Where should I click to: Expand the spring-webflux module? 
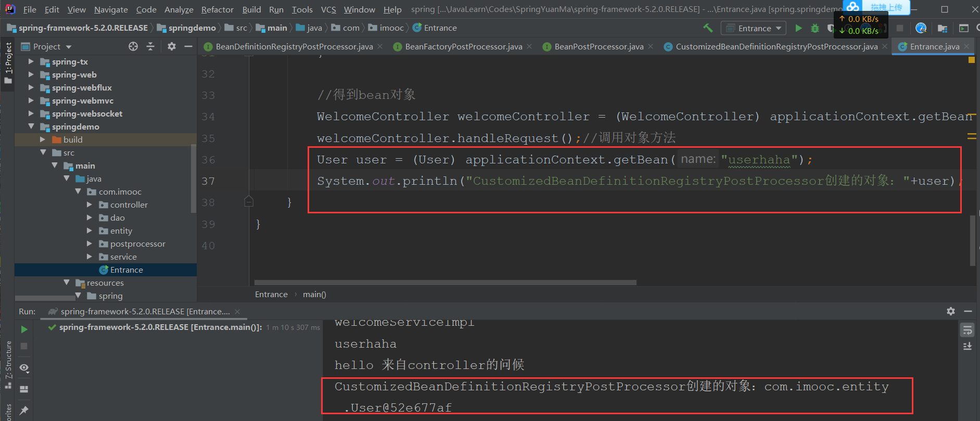click(x=31, y=87)
